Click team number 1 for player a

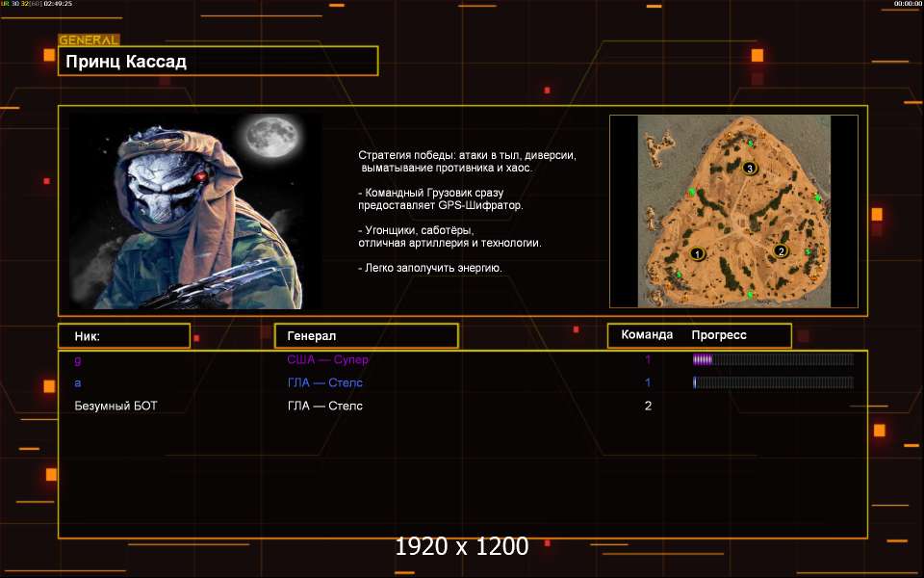[648, 382]
